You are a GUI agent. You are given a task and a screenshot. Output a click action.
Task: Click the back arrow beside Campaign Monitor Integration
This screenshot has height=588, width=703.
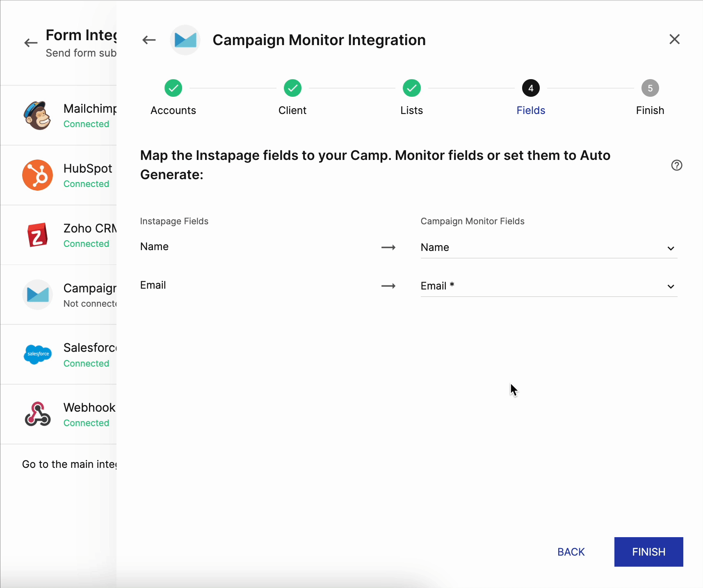tap(149, 40)
